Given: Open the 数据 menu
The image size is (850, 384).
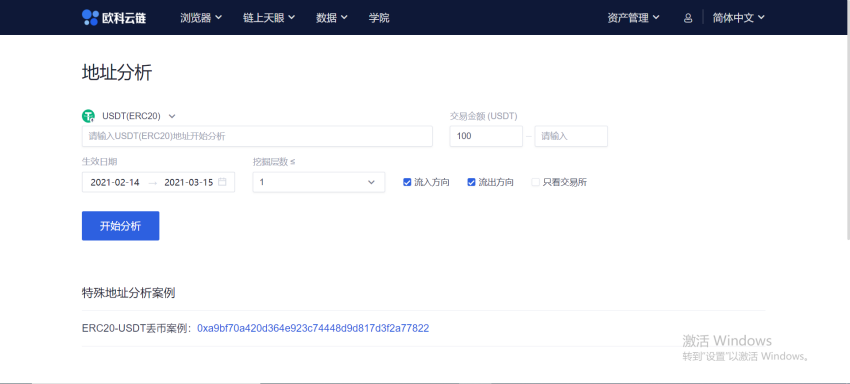Looking at the screenshot, I should coord(332,18).
